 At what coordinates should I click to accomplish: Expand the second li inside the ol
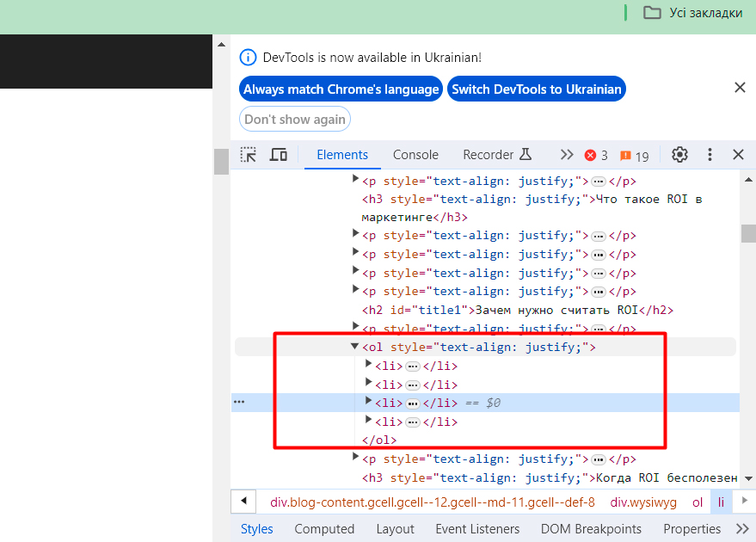click(x=368, y=383)
